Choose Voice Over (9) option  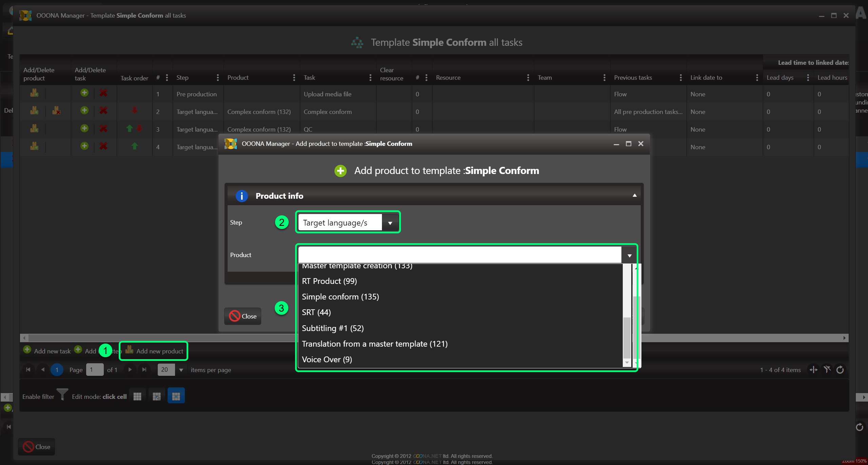tap(327, 360)
